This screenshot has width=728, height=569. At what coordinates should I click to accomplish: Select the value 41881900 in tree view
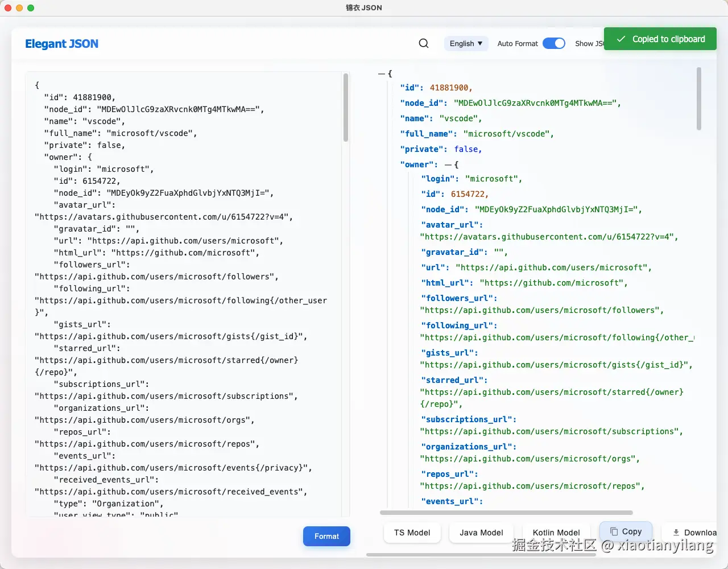pyautogui.click(x=450, y=88)
